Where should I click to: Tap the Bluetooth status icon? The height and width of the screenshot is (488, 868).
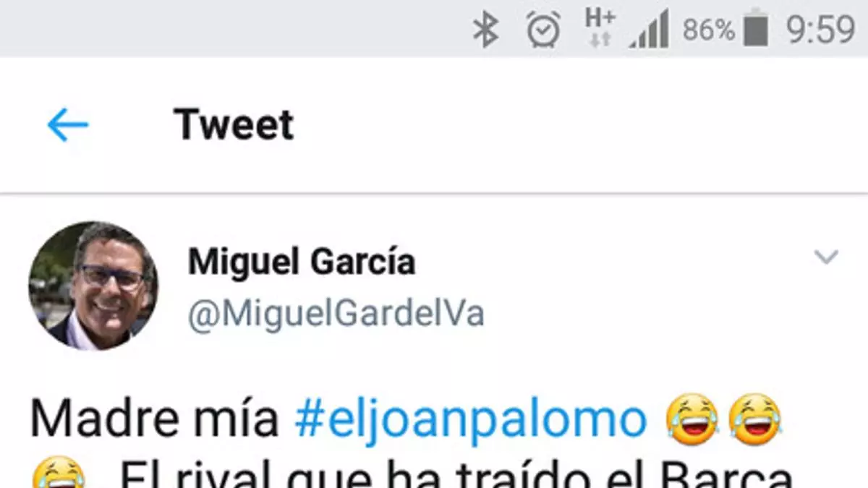tap(486, 30)
